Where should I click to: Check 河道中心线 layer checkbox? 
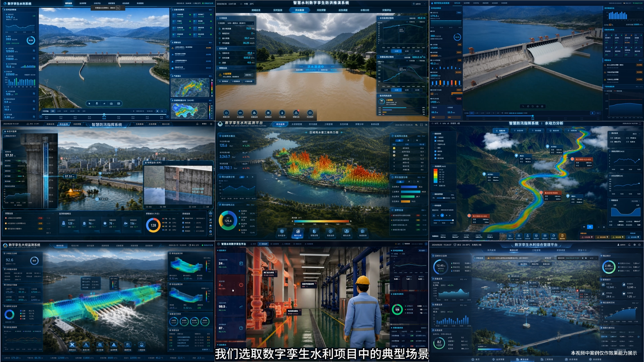coord(435,144)
